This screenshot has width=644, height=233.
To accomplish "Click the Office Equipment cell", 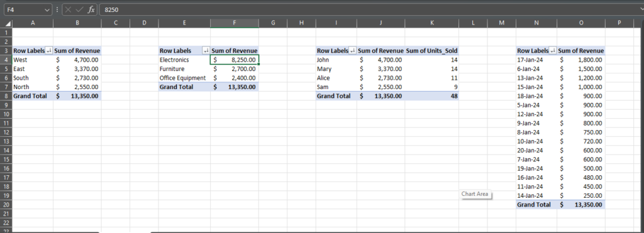I will coord(184,78).
